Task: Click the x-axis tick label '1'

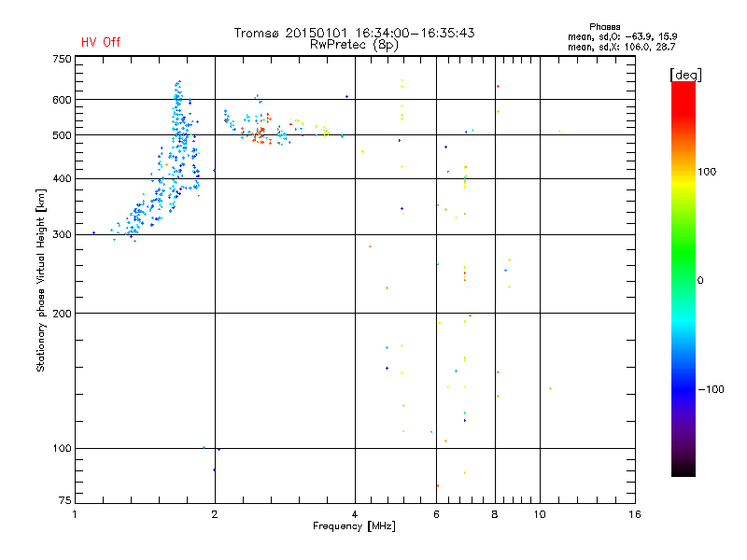Action: [x=75, y=514]
